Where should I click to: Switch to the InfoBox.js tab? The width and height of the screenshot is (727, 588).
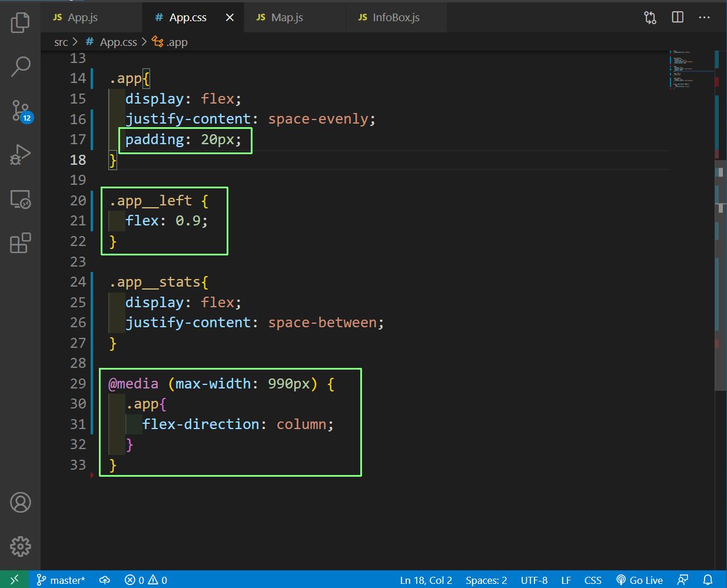pos(396,18)
